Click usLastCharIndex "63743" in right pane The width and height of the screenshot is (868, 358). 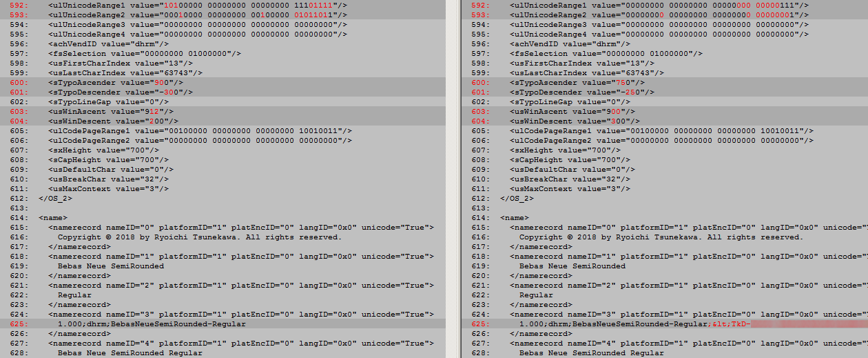[x=587, y=72]
